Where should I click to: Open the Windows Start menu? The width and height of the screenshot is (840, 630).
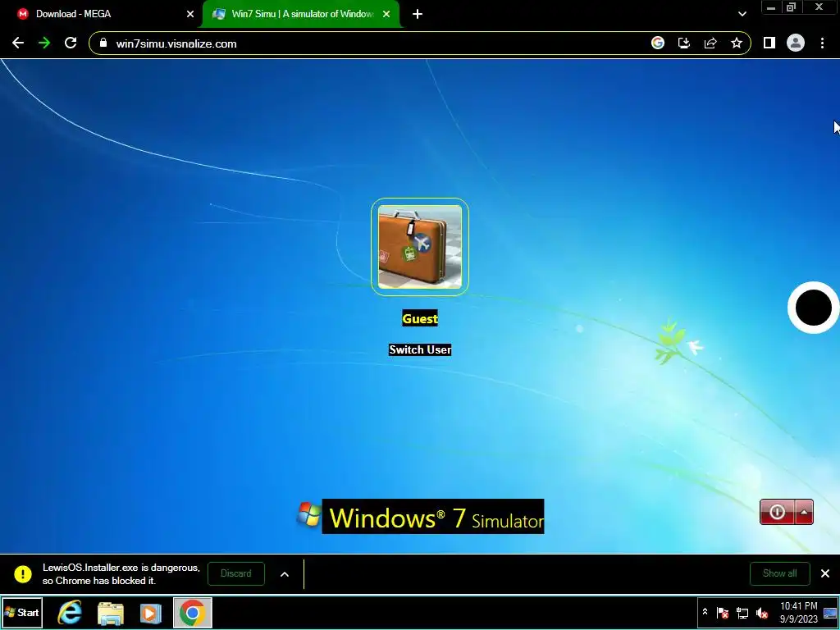(22, 613)
